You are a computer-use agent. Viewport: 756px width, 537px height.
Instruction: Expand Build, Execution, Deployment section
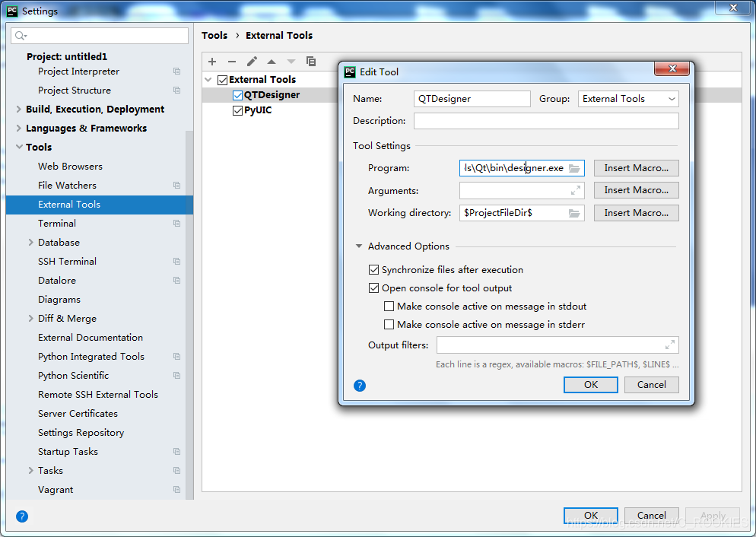click(19, 110)
